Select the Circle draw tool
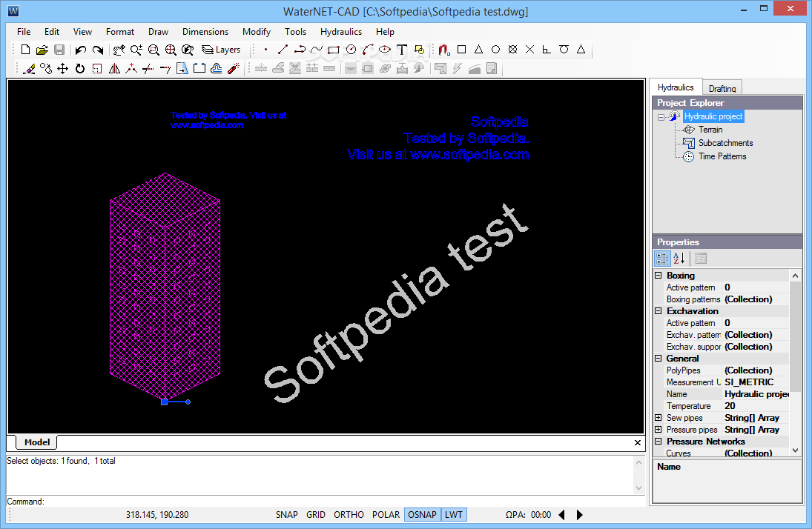812x529 pixels. click(x=351, y=50)
